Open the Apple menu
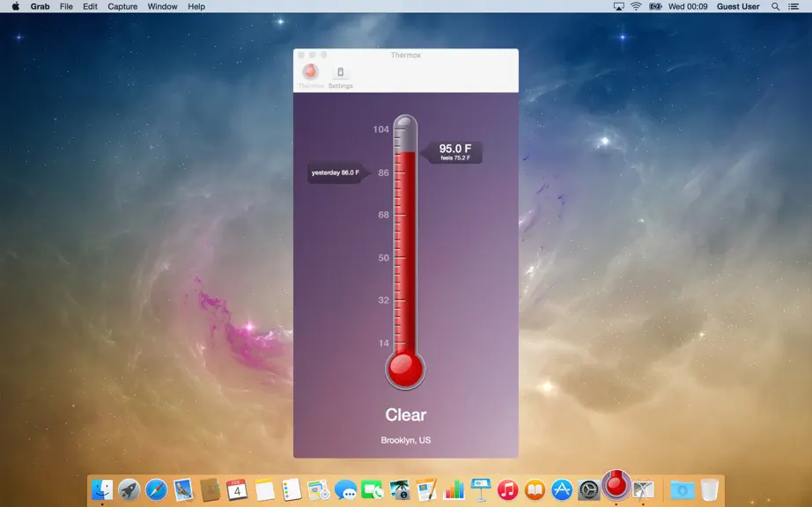Viewport: 812px width, 507px height. click(16, 7)
